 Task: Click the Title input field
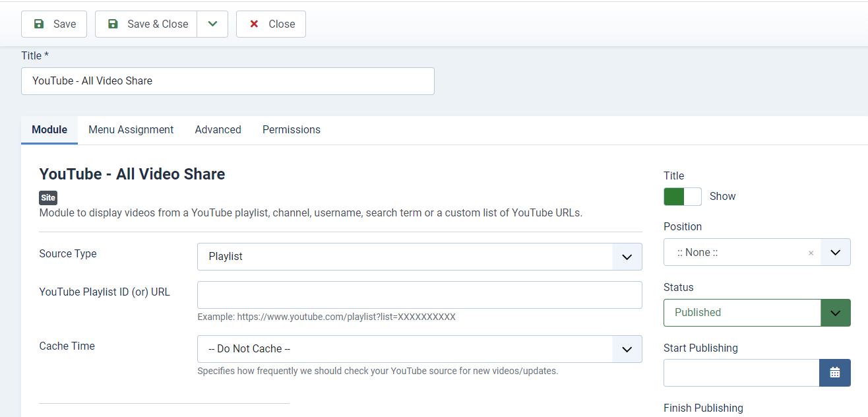tap(228, 81)
